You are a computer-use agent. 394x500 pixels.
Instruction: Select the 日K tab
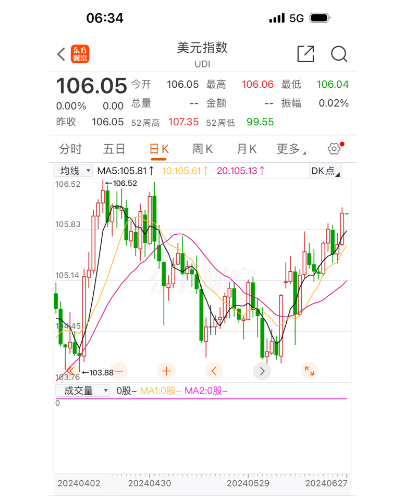pyautogui.click(x=159, y=149)
